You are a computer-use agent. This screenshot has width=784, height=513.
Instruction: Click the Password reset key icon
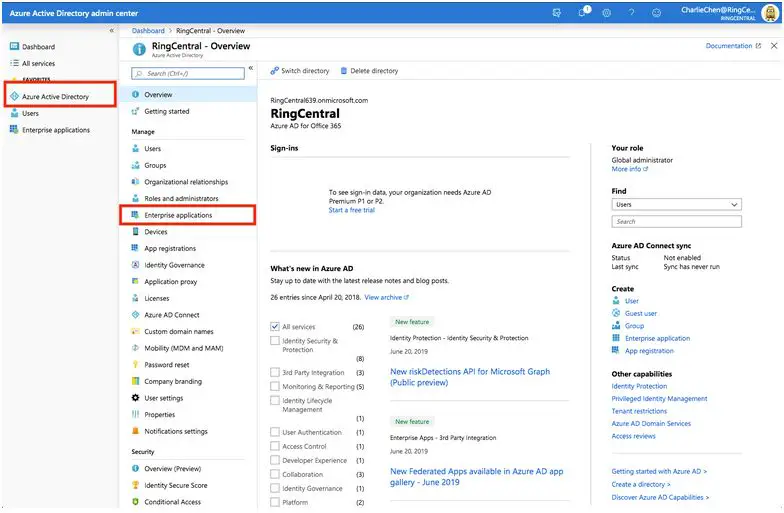pyautogui.click(x=135, y=365)
